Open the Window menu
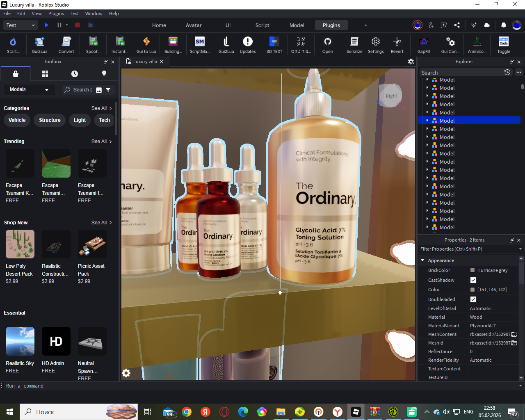 (94, 14)
